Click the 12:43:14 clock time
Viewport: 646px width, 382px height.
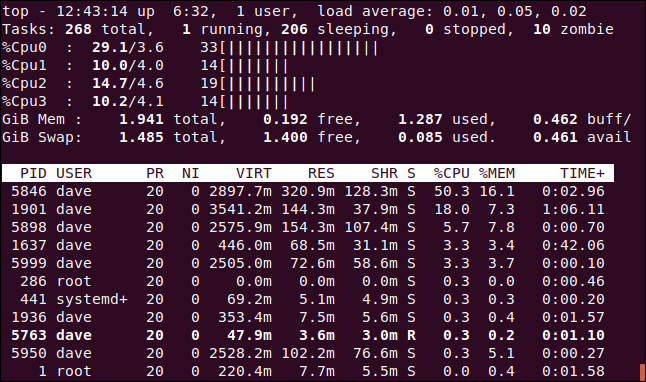point(92,12)
